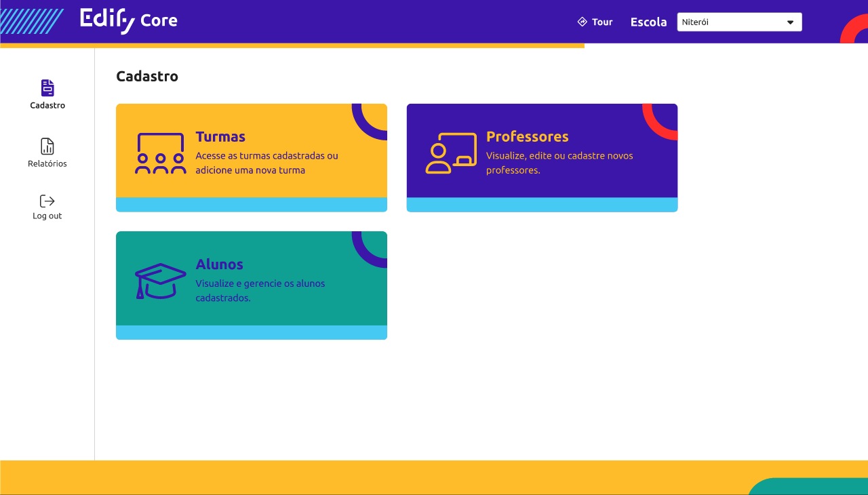Click the Turmas card description text

267,163
